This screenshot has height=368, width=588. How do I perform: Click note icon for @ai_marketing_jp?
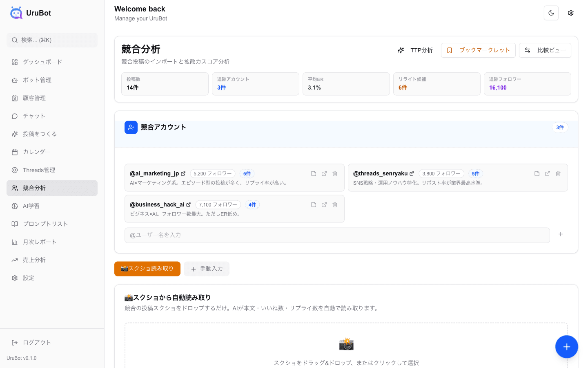pos(314,174)
